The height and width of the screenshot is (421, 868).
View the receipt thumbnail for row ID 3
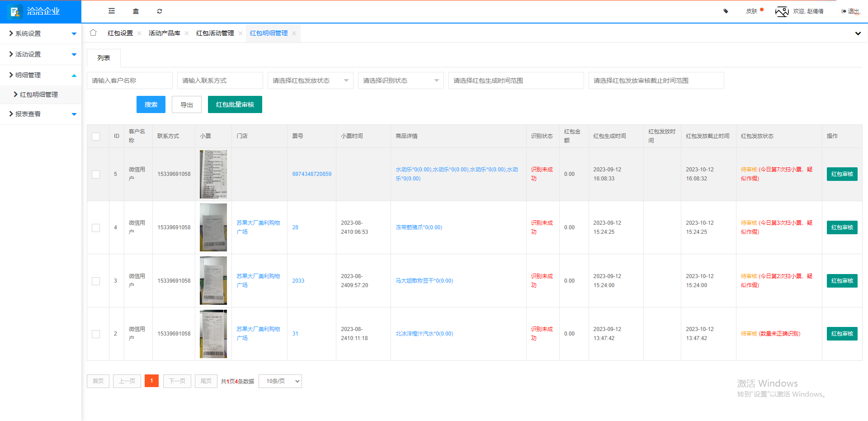(213, 280)
